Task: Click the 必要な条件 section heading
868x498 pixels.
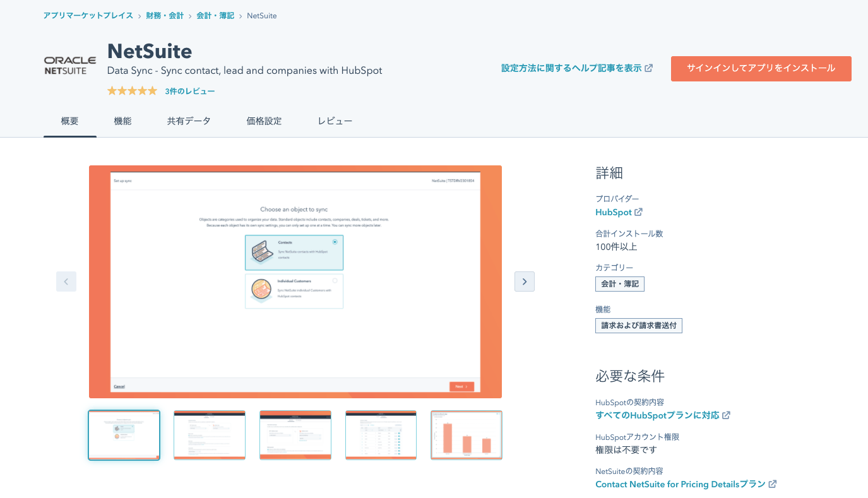Action: click(630, 376)
